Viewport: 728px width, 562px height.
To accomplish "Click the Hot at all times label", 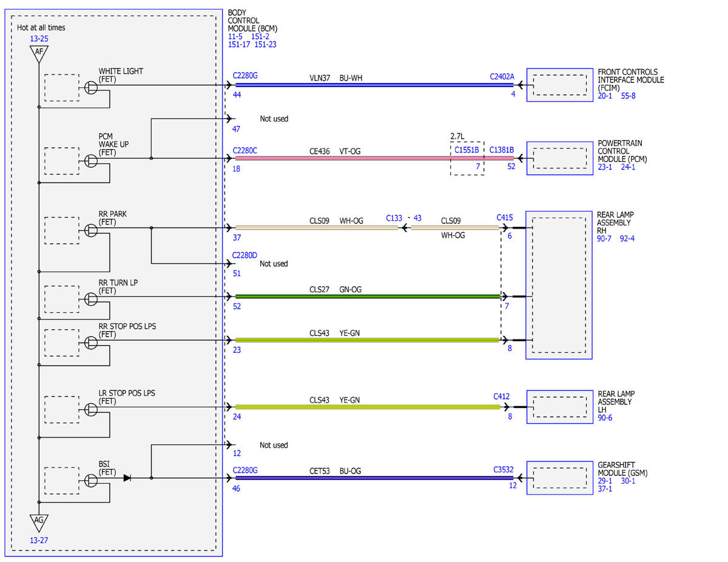I will click(x=41, y=27).
